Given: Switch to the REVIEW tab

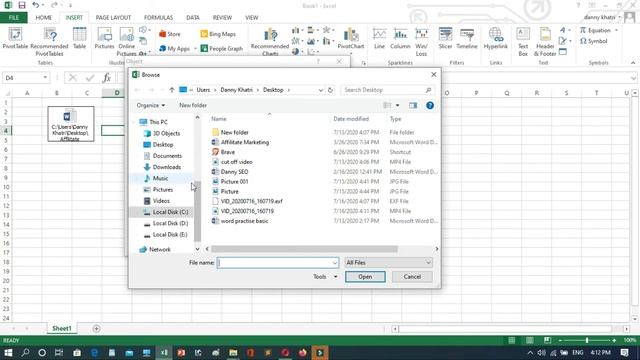Looking at the screenshot, I should (x=222, y=18).
